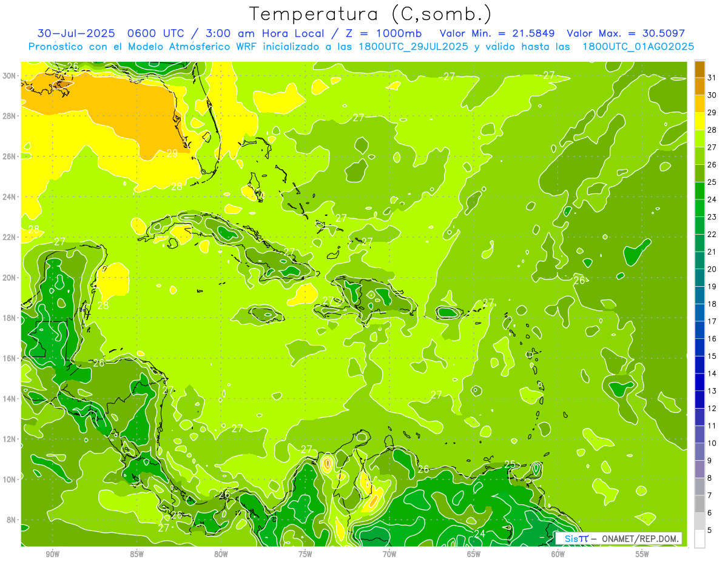
Task: Click 'Valor Max. = 30.5097' in header
Action: 625,33
